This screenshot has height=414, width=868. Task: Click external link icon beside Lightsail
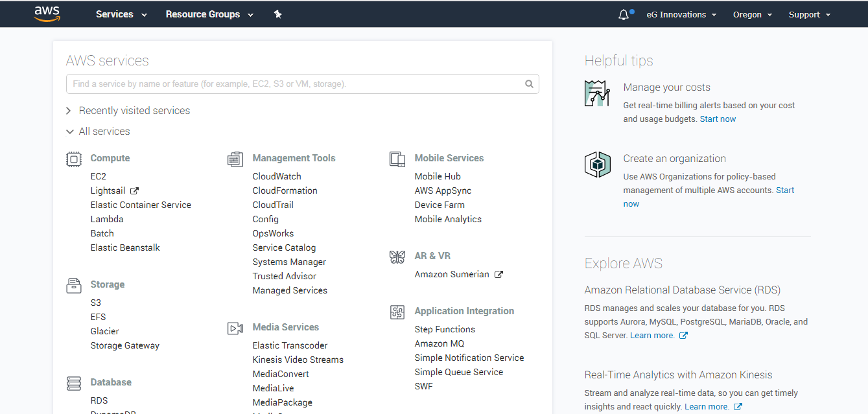point(134,190)
